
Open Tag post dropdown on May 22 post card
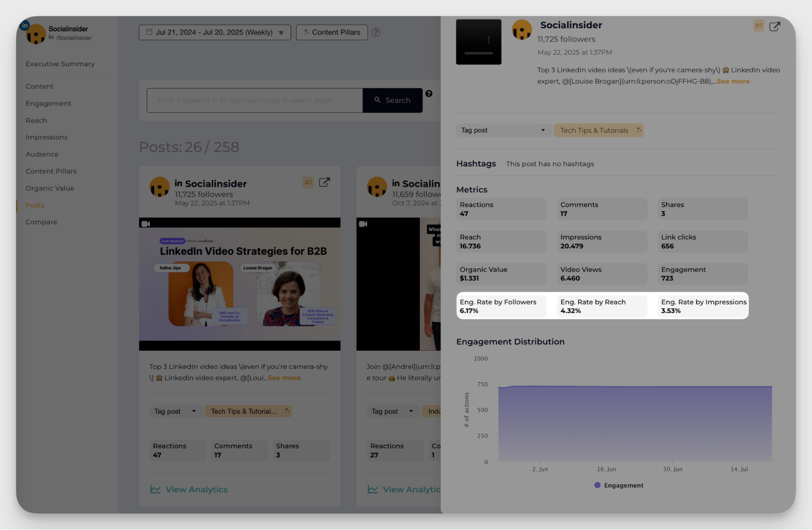(x=175, y=411)
